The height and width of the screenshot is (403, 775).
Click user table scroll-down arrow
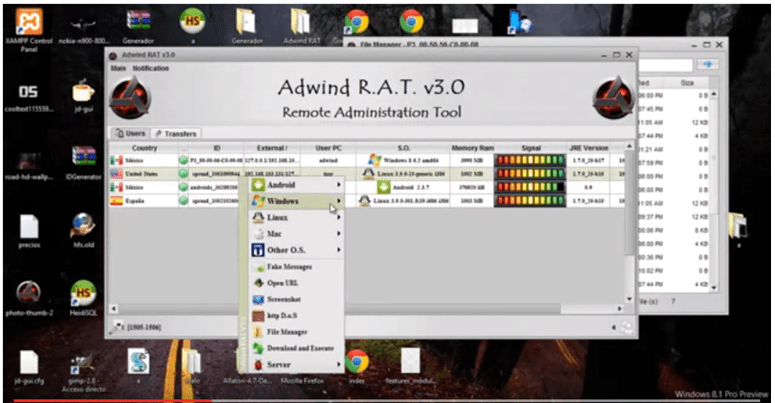point(629,299)
